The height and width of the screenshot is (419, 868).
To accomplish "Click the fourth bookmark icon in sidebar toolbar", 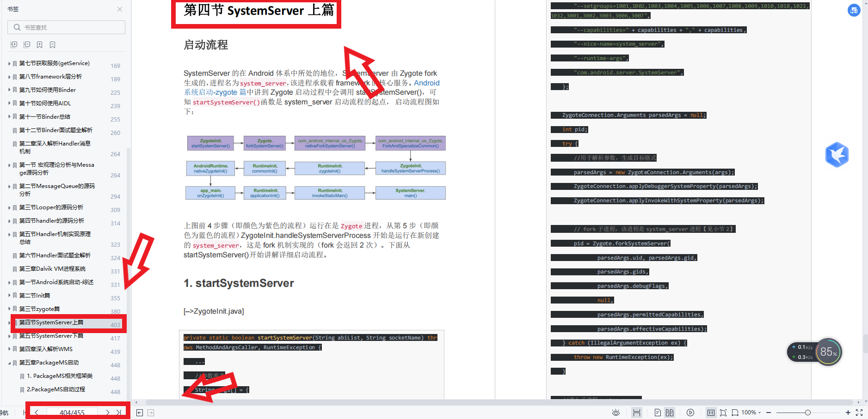I will 53,45.
